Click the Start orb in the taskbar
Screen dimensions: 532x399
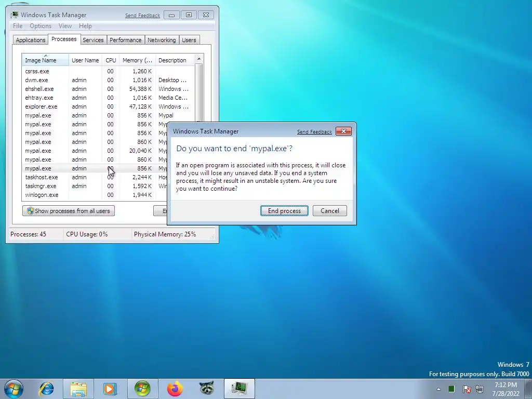[x=14, y=389]
